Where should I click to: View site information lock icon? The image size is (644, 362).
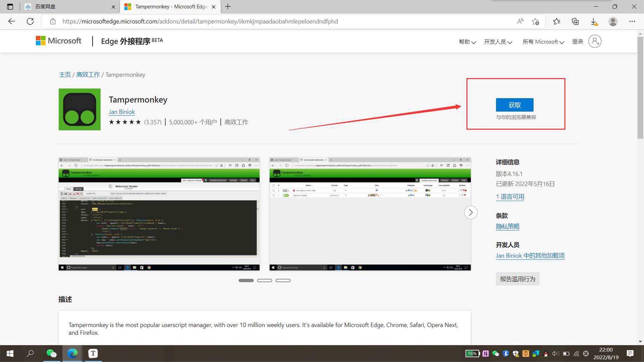[x=53, y=21]
